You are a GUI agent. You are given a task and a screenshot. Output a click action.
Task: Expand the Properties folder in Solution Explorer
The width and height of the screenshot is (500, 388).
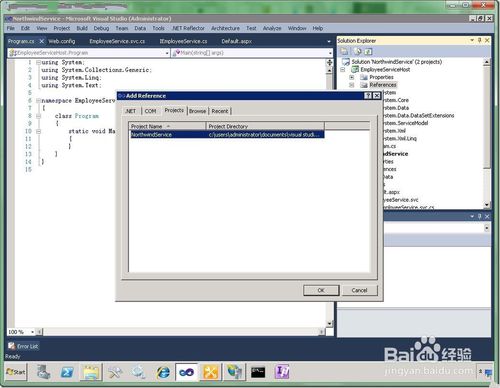pos(351,77)
